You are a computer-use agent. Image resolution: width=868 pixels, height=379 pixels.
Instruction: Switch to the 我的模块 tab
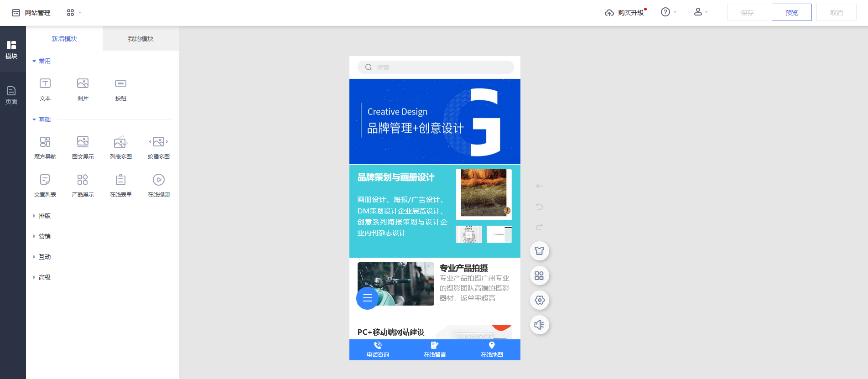coord(140,39)
